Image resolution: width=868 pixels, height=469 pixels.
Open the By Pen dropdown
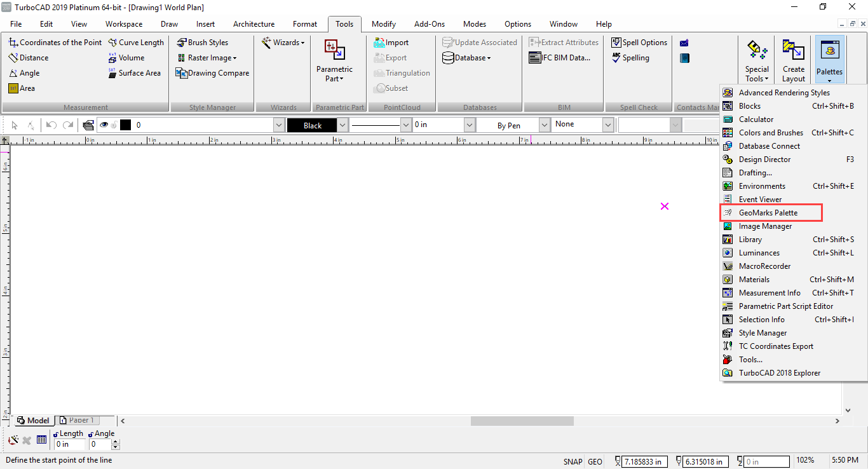(543, 125)
